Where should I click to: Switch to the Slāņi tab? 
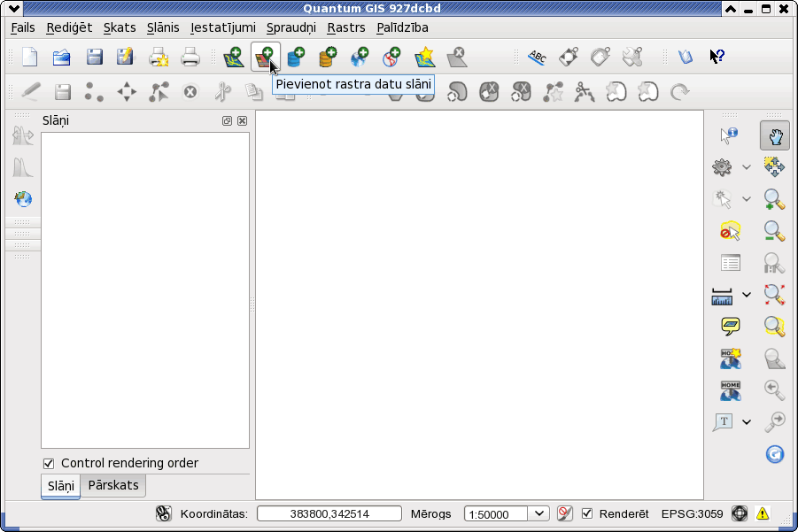pyautogui.click(x=60, y=486)
